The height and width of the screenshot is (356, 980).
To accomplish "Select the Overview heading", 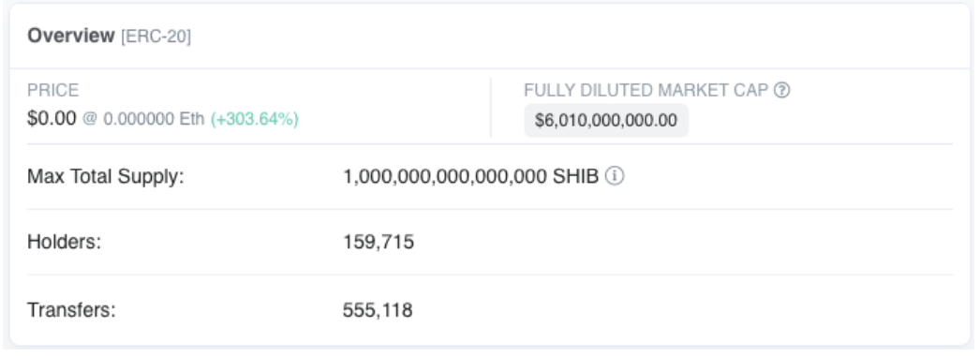I will coord(71,36).
